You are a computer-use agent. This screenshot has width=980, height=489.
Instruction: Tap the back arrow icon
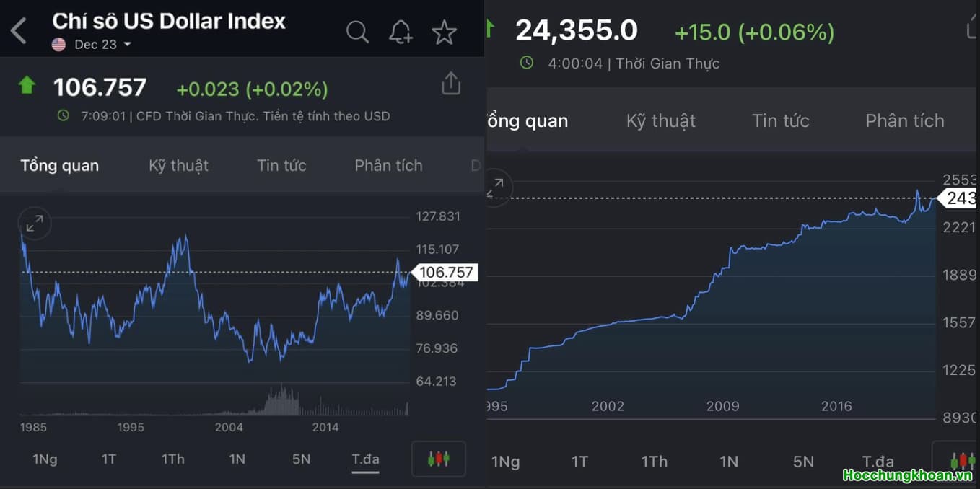click(x=19, y=31)
